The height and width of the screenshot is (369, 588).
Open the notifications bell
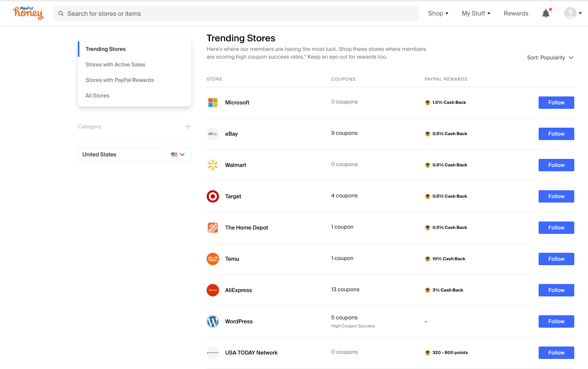(546, 14)
